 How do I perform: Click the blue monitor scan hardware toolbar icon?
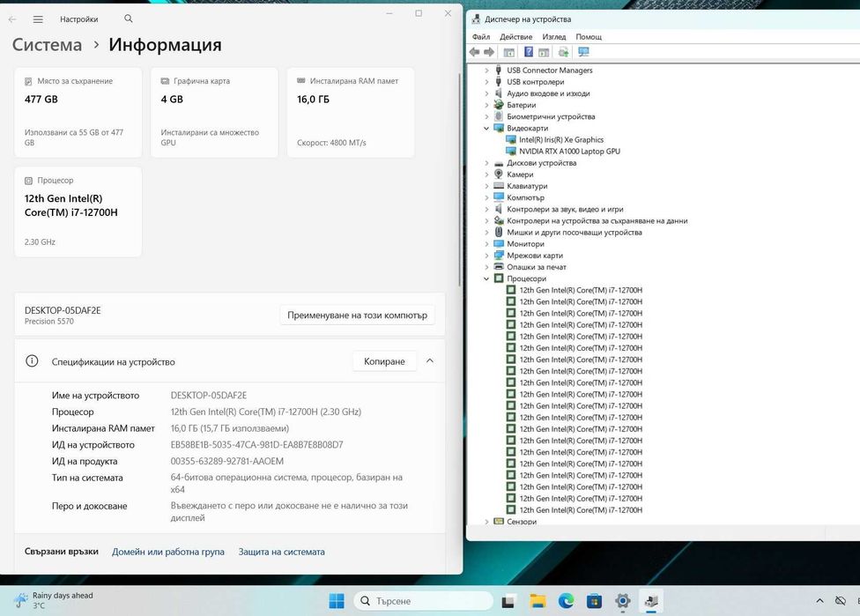pos(583,52)
